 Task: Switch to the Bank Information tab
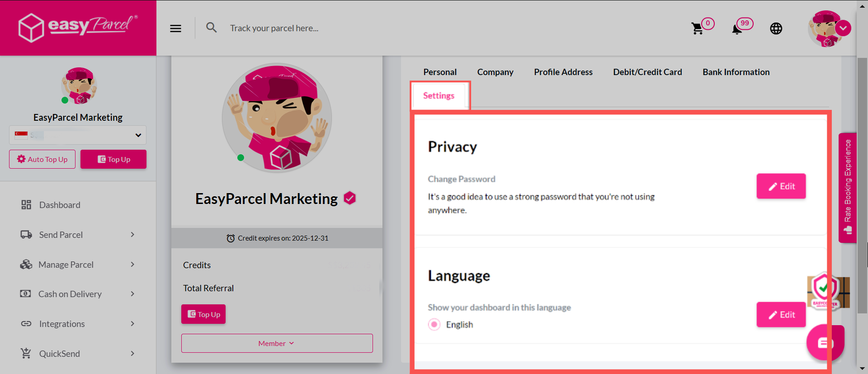tap(736, 72)
